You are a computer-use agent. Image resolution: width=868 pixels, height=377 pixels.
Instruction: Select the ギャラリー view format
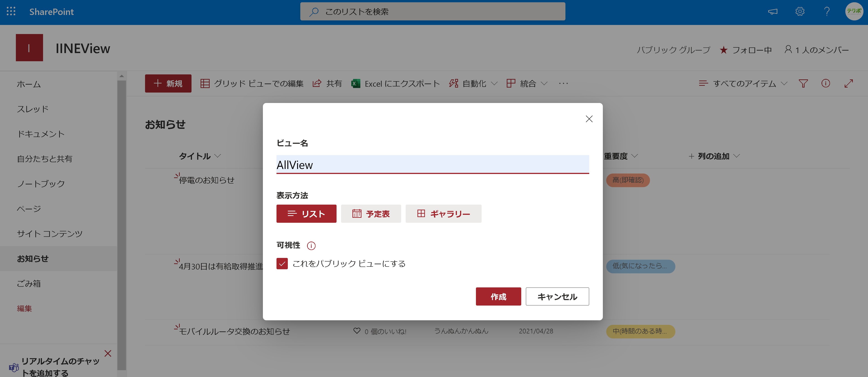(443, 213)
